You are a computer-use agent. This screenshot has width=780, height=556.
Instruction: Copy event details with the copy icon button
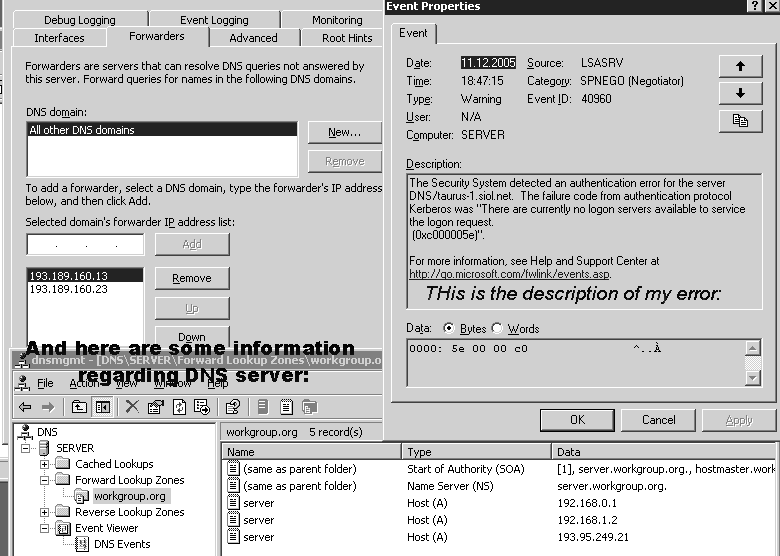[740, 121]
